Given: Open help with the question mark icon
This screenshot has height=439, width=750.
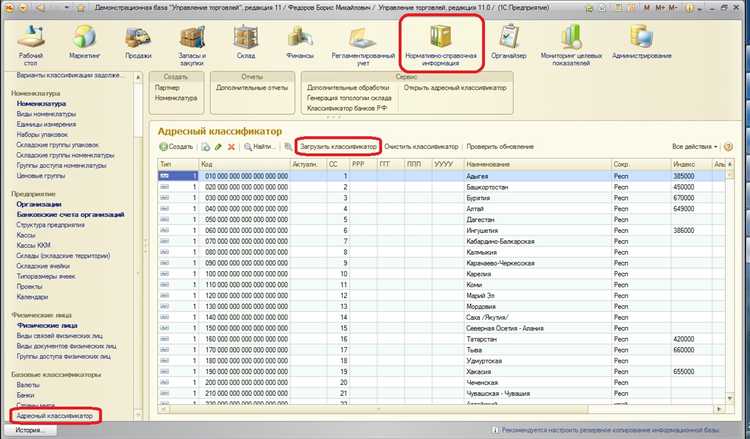Looking at the screenshot, I should (x=728, y=147).
